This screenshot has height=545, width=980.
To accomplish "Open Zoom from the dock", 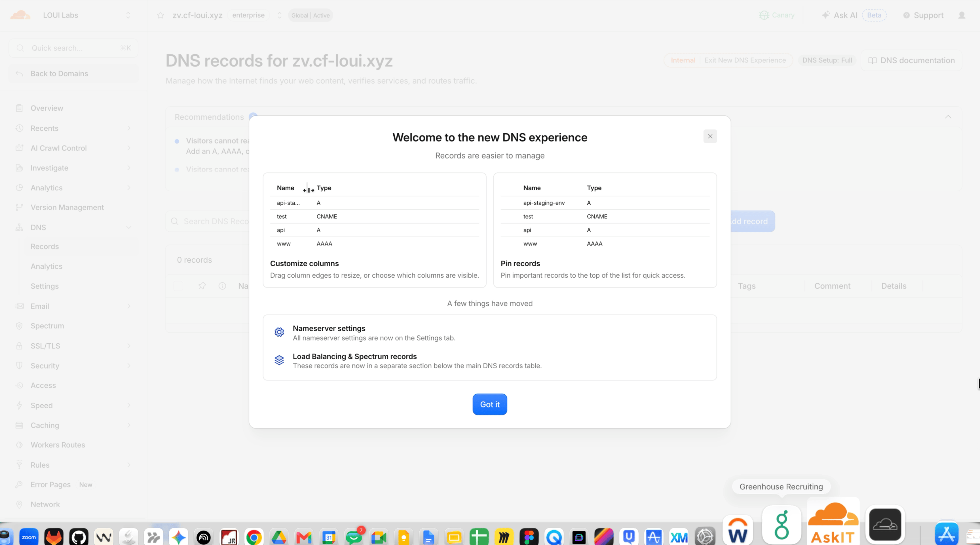I will click(29, 536).
